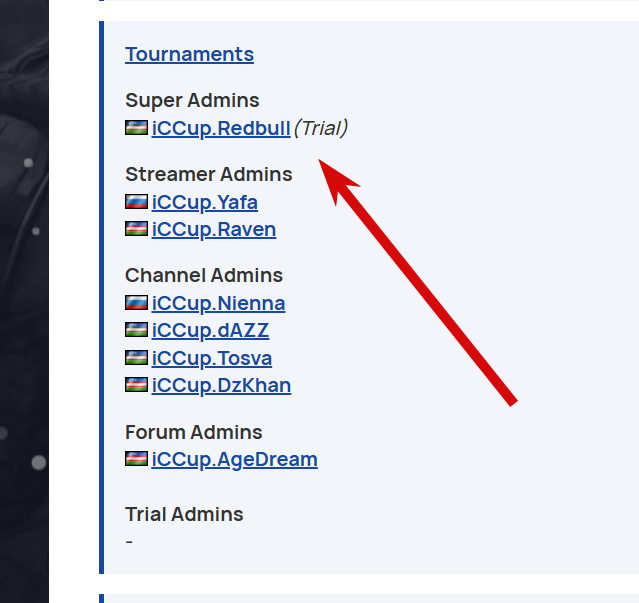The width and height of the screenshot is (639, 603).
Task: Click the Super Admins heading
Action: coord(192,100)
